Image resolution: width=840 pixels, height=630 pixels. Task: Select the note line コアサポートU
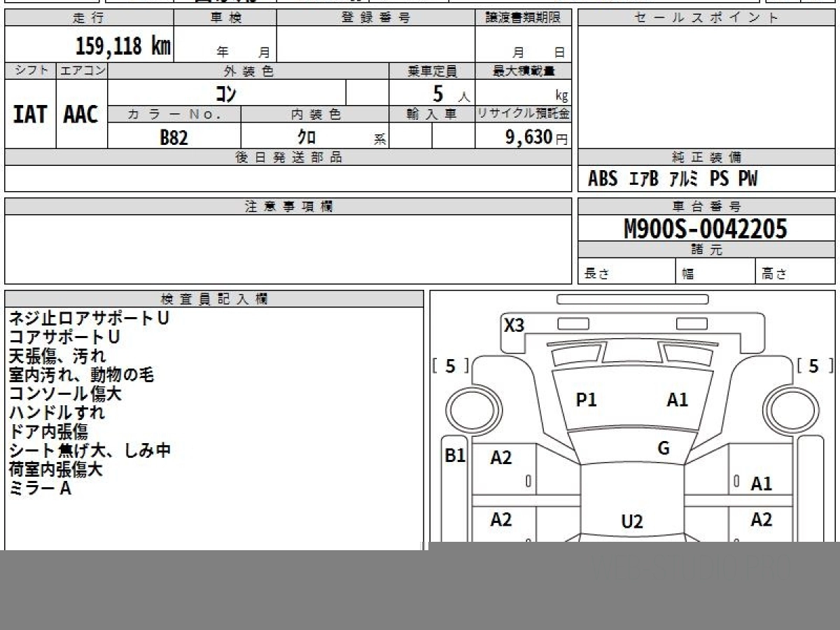pos(64,337)
